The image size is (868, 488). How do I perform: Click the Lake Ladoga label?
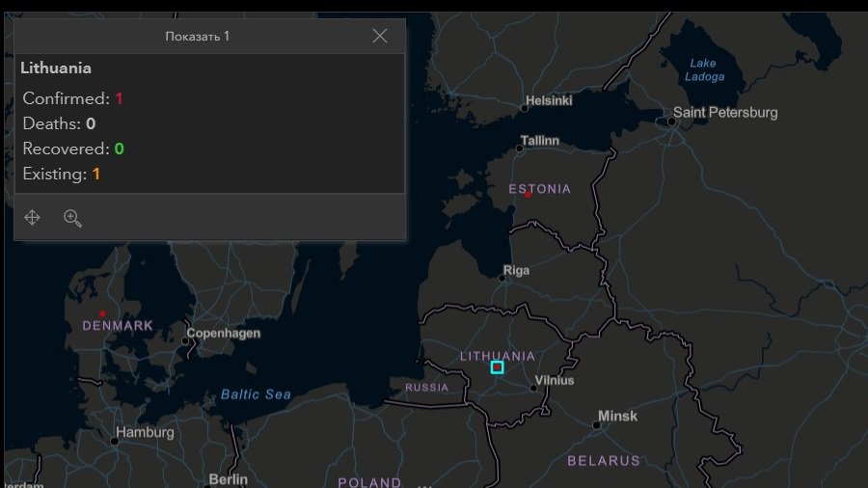tap(705, 70)
